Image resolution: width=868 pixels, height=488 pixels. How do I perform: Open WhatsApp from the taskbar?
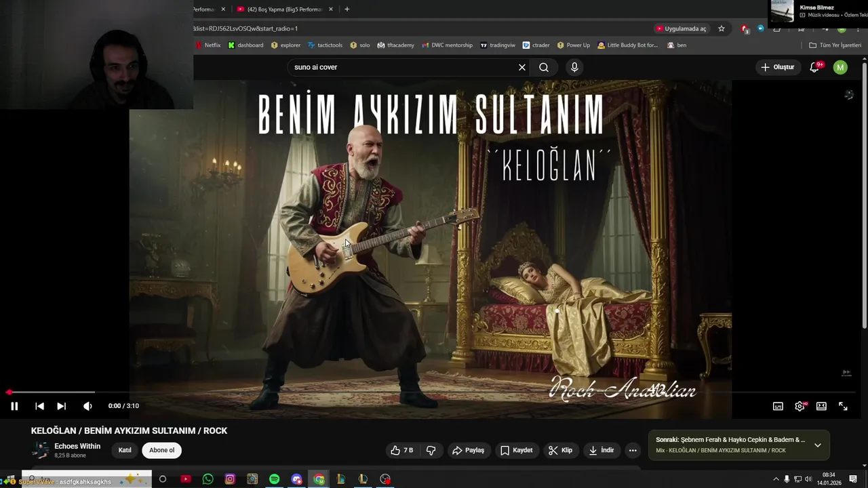(208, 479)
